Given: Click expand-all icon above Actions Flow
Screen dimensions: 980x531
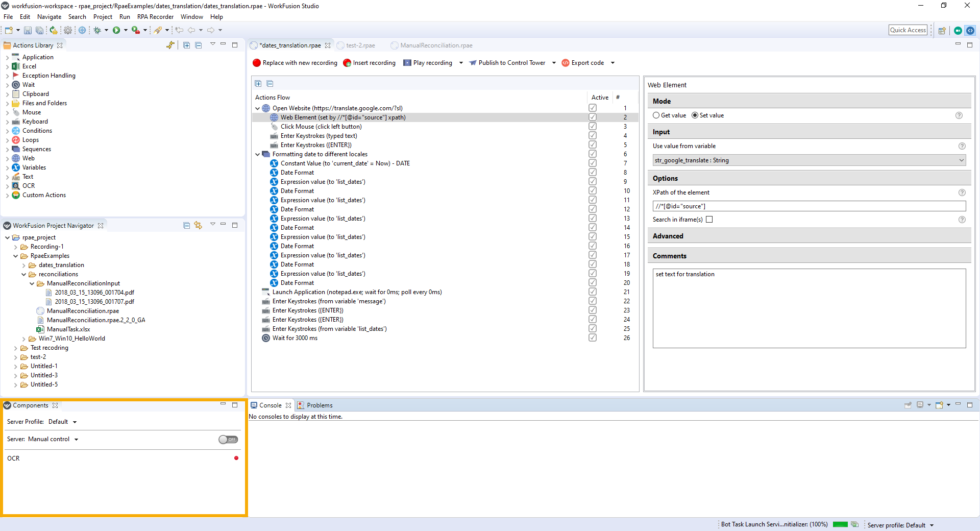Looking at the screenshot, I should point(258,84).
